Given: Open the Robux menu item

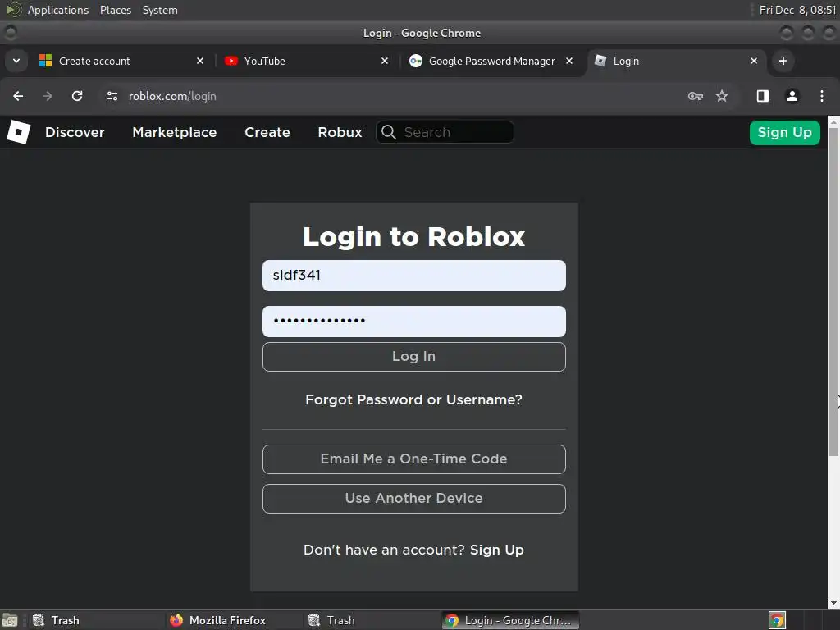Looking at the screenshot, I should [x=340, y=132].
